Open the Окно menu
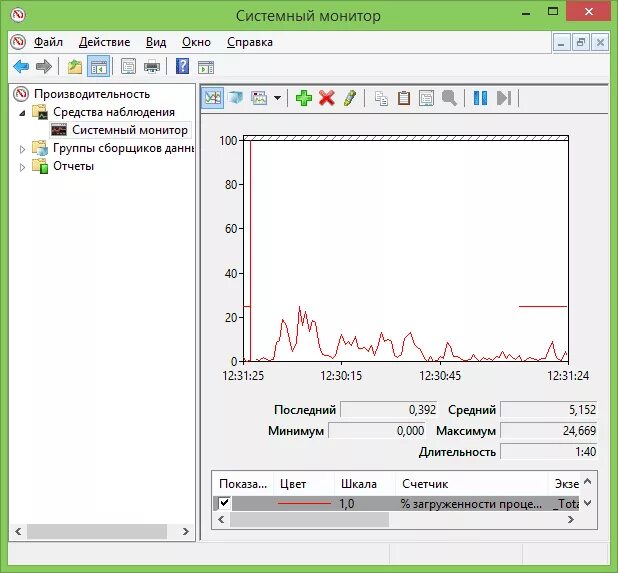This screenshot has height=573, width=618. coord(196,42)
